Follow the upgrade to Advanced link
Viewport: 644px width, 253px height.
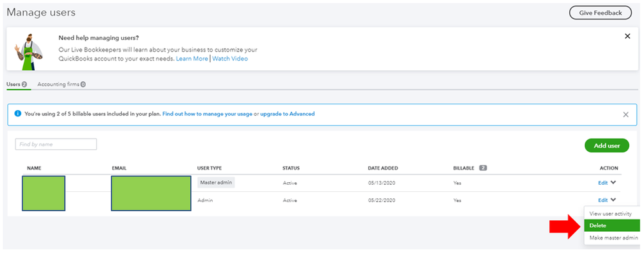288,113
